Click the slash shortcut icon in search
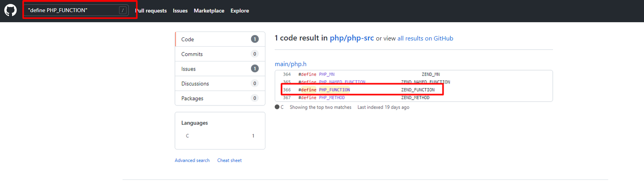644x183 pixels. pyautogui.click(x=123, y=11)
